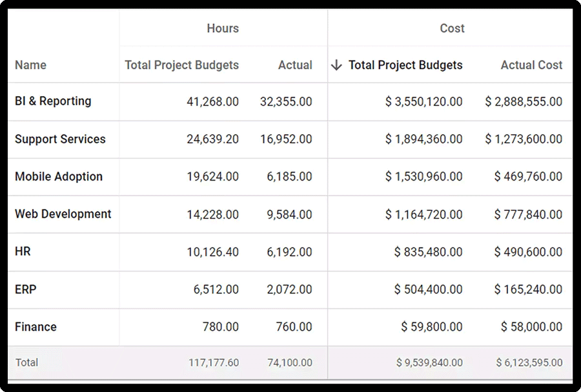Select the $ 59,800.00 cost cell
The width and height of the screenshot is (581, 392).
432,327
